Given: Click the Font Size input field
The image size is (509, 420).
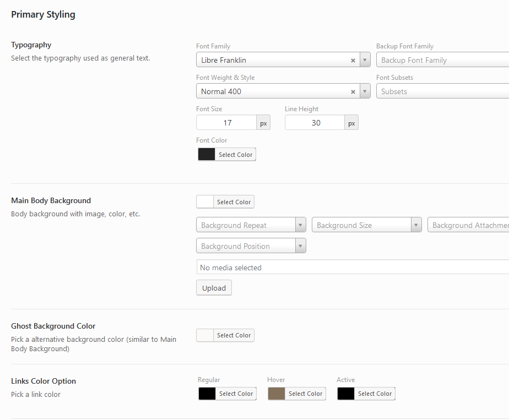Looking at the screenshot, I should [x=226, y=122].
